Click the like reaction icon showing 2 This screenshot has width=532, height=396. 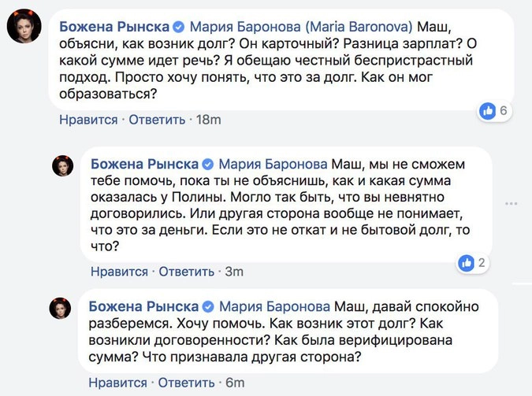click(467, 262)
